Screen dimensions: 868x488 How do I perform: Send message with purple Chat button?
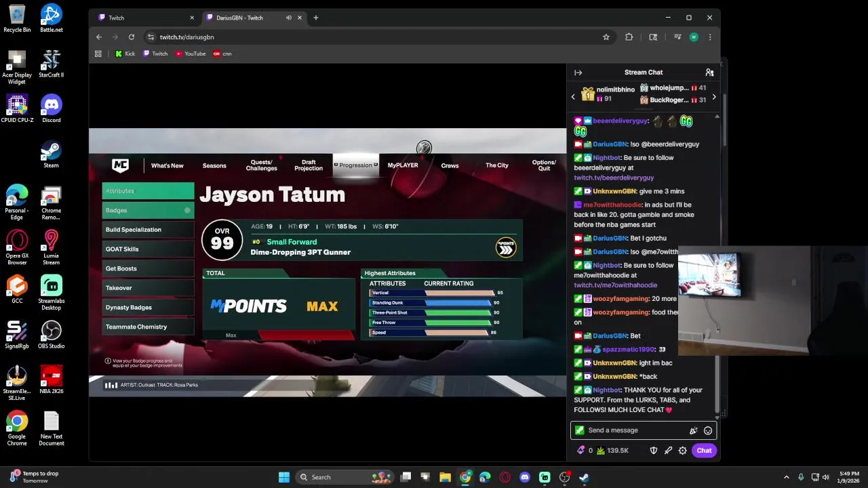pos(704,450)
